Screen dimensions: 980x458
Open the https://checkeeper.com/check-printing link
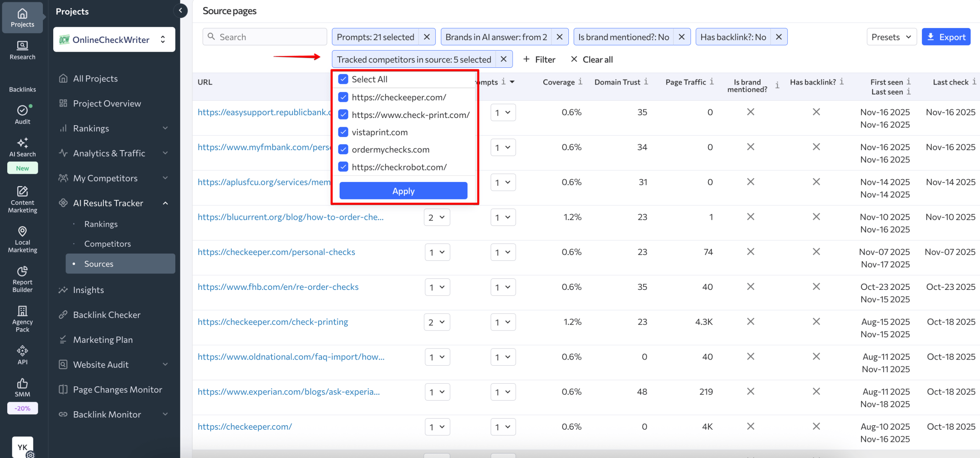click(x=273, y=322)
